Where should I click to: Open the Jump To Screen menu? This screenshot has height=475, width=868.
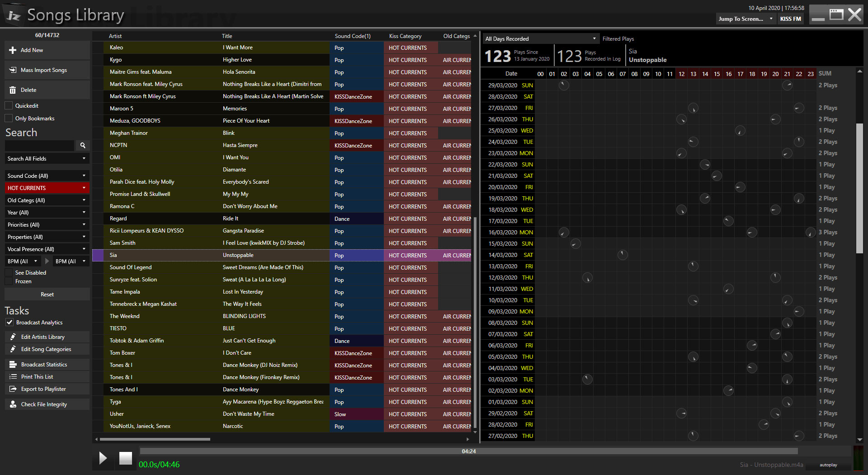745,19
